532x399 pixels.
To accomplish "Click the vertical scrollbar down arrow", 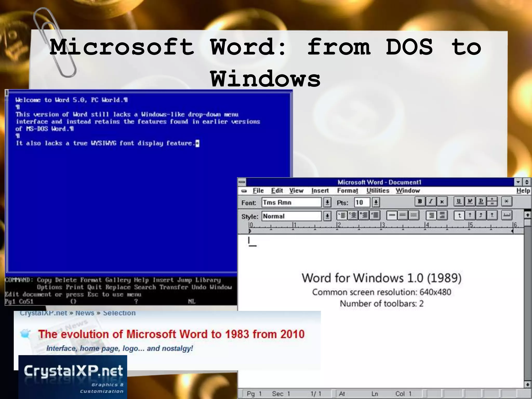I will 528,384.
